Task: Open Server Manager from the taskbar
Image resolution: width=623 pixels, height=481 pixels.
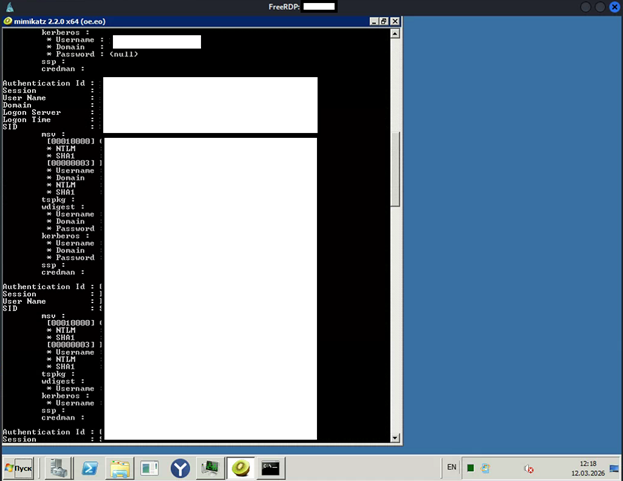Action: (59, 468)
